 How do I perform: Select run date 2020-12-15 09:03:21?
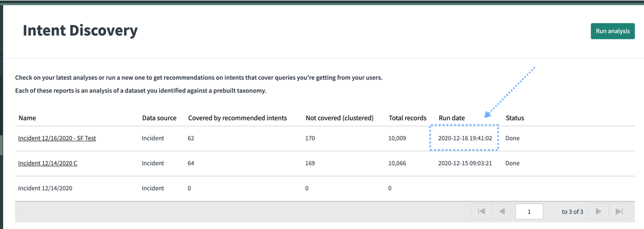(x=465, y=163)
